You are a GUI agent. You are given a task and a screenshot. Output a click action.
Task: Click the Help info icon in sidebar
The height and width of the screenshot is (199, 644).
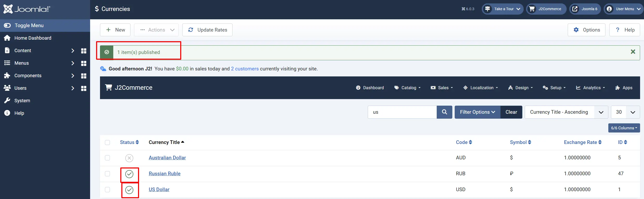pyautogui.click(x=7, y=113)
